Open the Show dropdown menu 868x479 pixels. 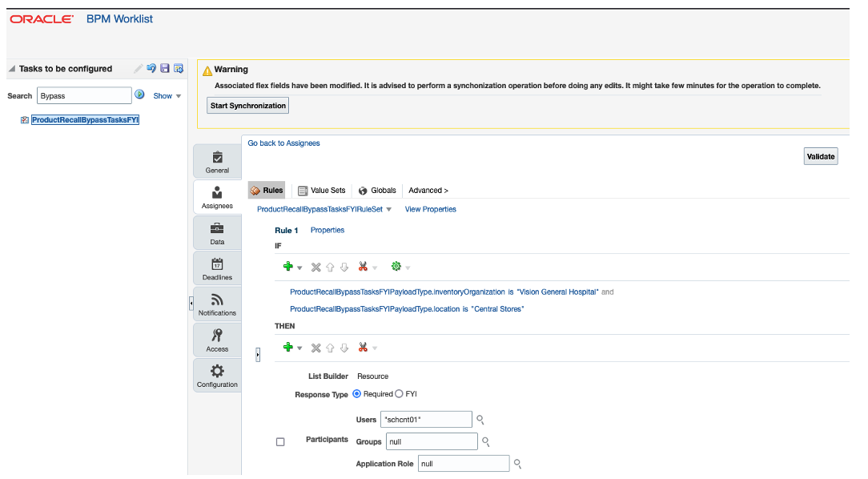pos(167,96)
